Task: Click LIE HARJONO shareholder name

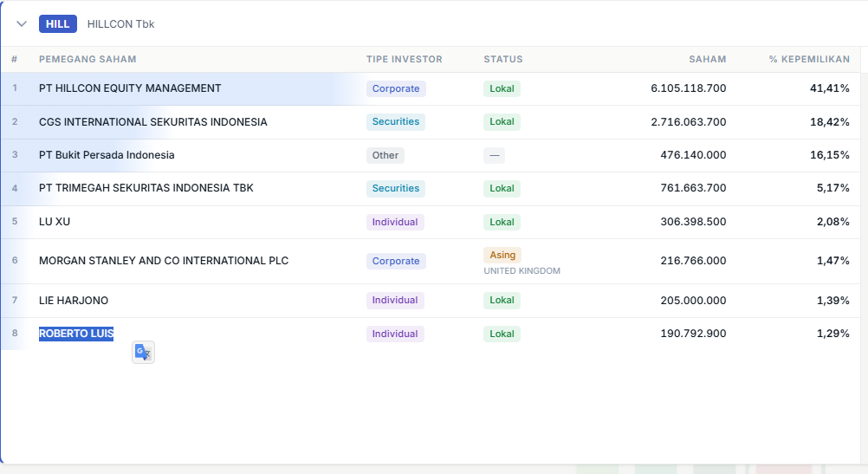Action: coord(74,301)
